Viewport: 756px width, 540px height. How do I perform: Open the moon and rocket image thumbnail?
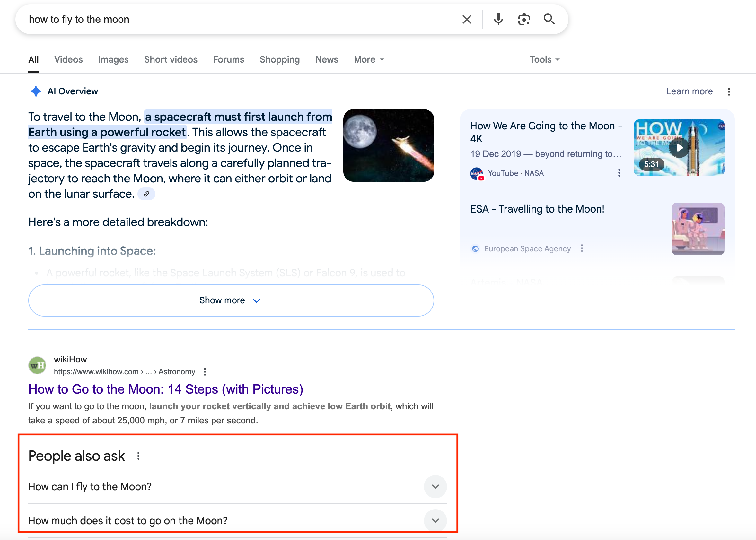click(x=389, y=145)
